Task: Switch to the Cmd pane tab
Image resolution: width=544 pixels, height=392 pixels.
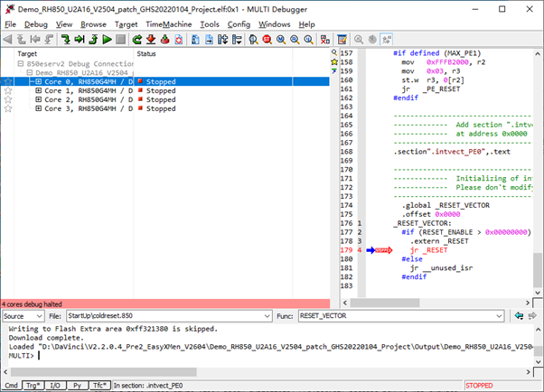Action: tap(11, 386)
